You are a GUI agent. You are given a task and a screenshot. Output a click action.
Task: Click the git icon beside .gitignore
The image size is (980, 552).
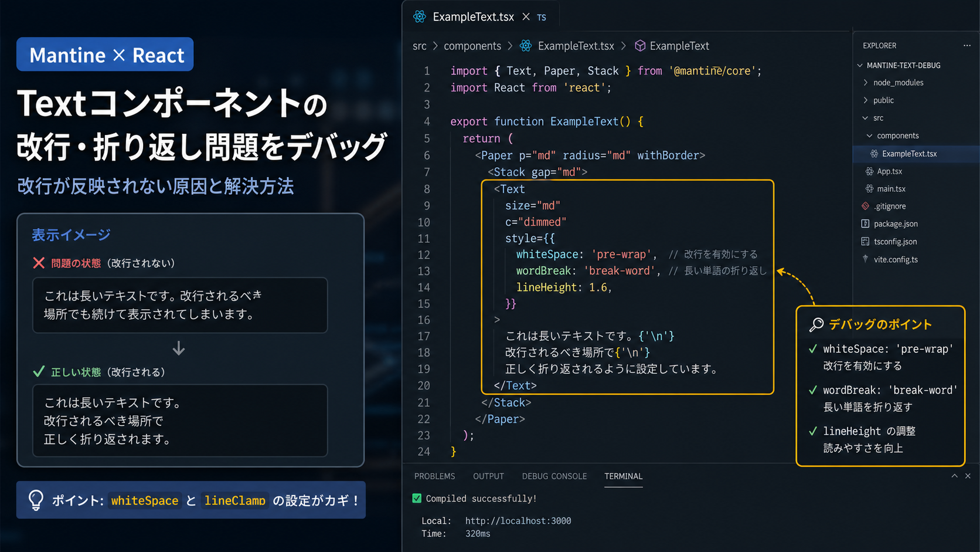pyautogui.click(x=865, y=206)
